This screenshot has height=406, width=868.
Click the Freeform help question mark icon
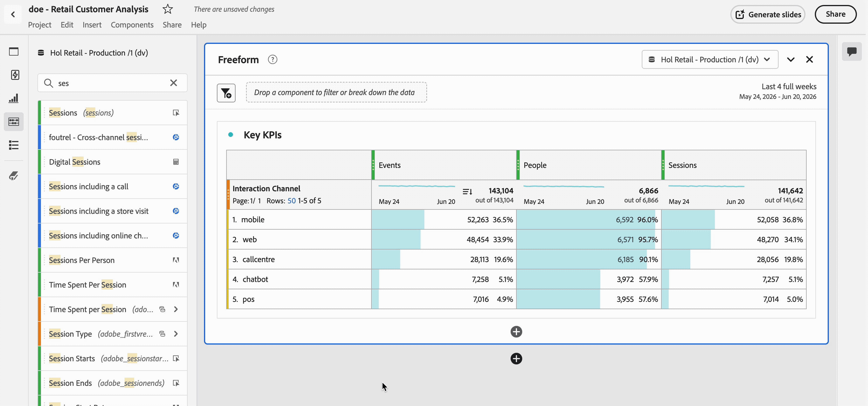272,60
